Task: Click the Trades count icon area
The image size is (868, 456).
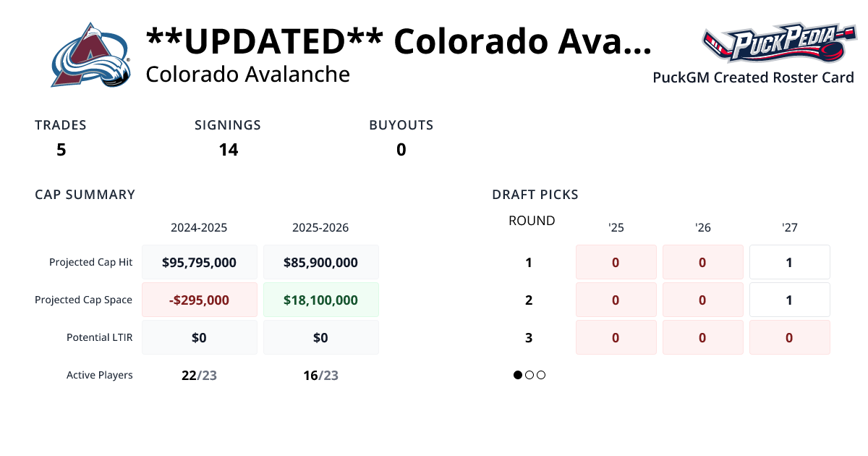Action: pyautogui.click(x=61, y=138)
